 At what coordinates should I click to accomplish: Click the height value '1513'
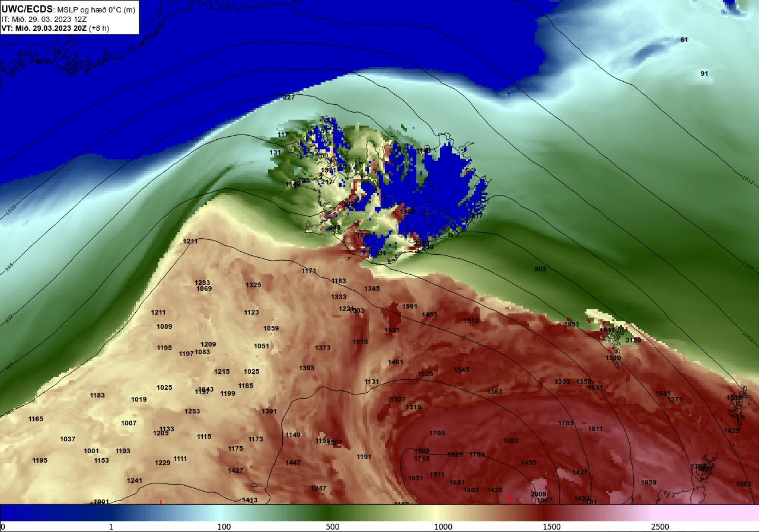pyautogui.click(x=471, y=321)
